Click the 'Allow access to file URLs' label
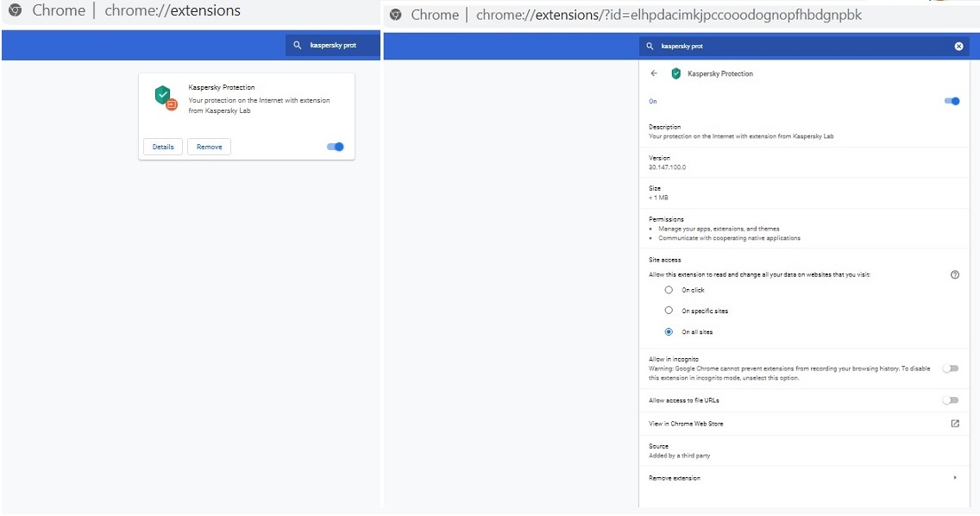Image resolution: width=980 pixels, height=516 pixels. pos(684,400)
